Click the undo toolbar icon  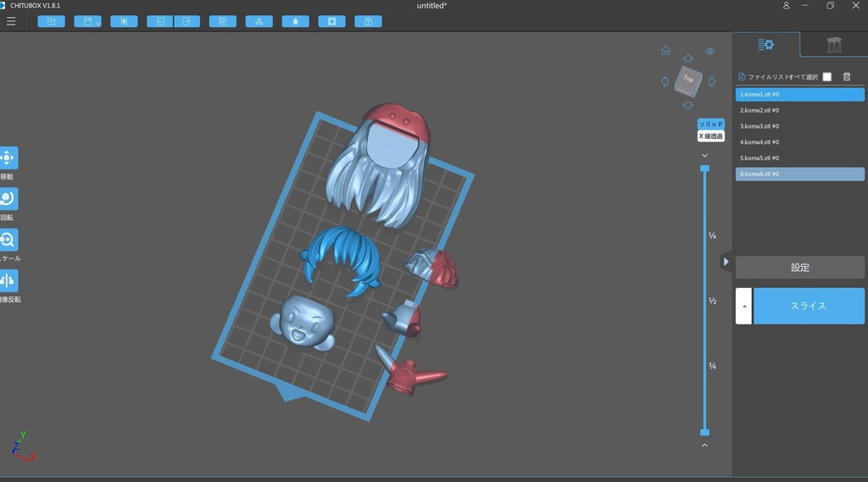(160, 21)
